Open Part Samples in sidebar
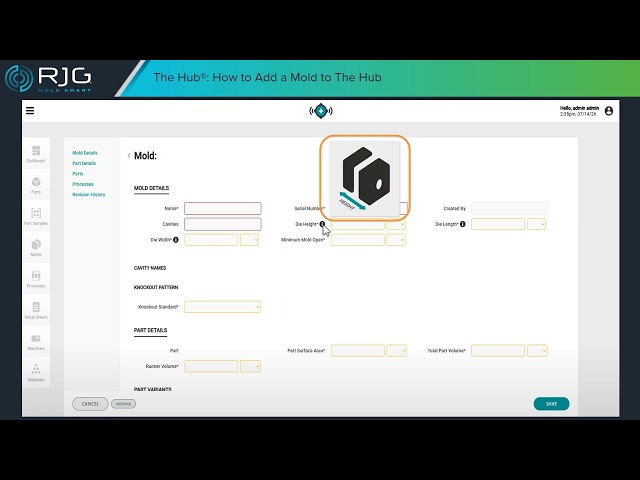 tap(36, 217)
